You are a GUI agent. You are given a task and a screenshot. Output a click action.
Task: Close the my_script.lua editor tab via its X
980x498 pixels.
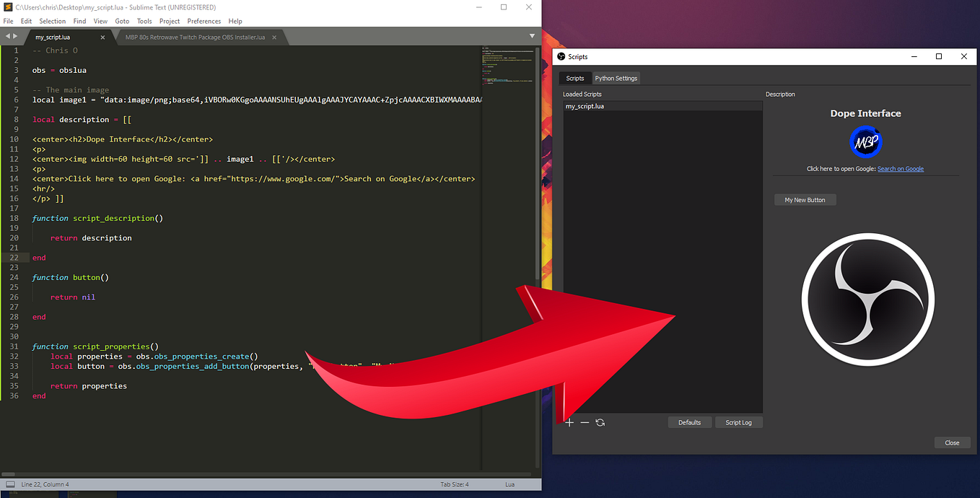click(x=101, y=37)
